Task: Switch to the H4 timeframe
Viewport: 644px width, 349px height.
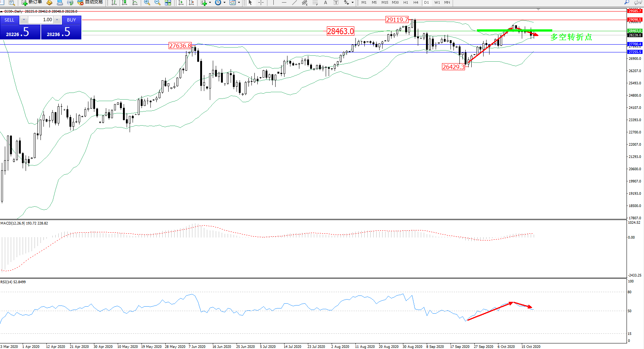Action: click(416, 3)
